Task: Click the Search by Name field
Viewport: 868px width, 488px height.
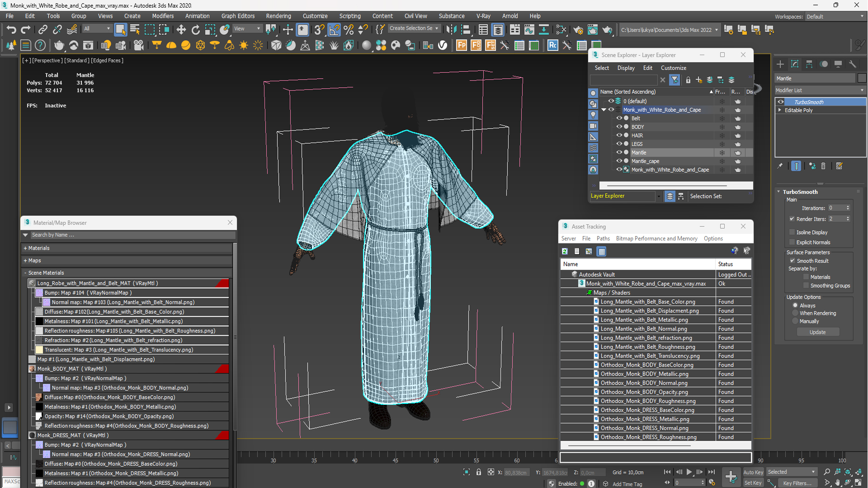Action: [x=133, y=235]
